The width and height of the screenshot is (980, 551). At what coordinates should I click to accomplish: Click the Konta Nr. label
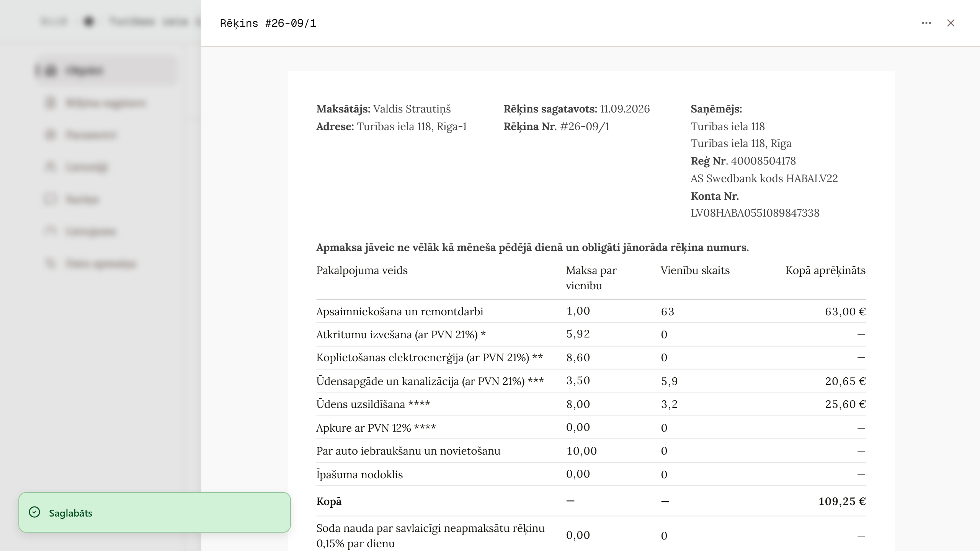[x=715, y=196]
